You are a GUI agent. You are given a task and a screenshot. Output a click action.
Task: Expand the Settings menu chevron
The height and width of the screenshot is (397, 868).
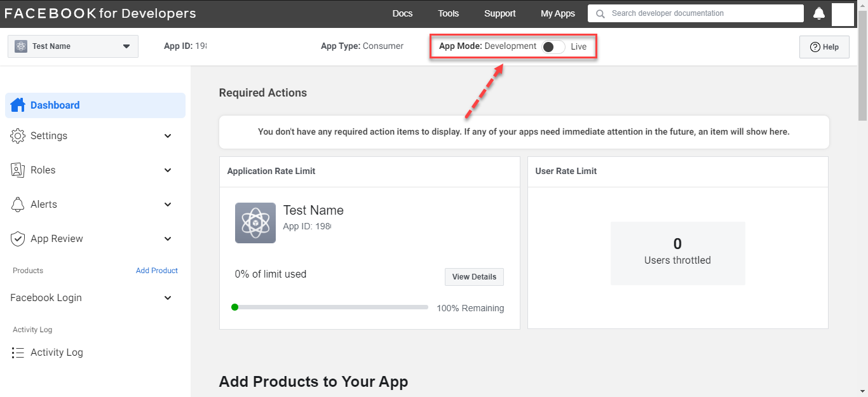168,136
